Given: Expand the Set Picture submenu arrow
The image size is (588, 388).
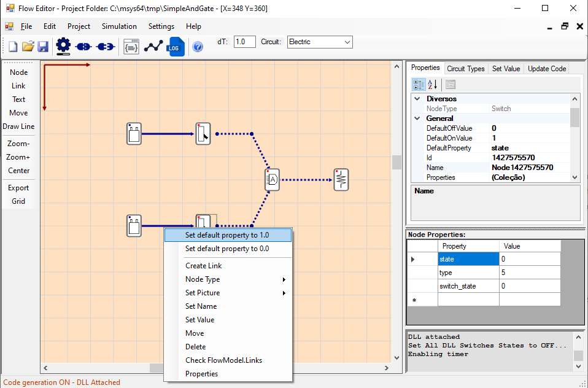Looking at the screenshot, I should pyautogui.click(x=284, y=293).
